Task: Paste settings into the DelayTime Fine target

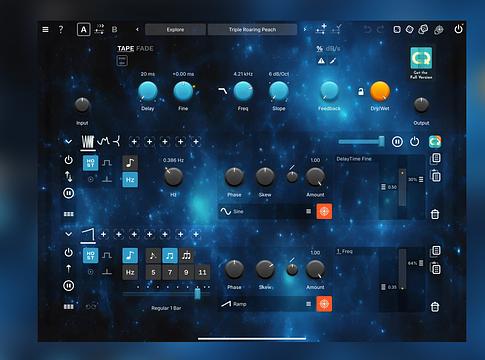Action: tap(436, 176)
